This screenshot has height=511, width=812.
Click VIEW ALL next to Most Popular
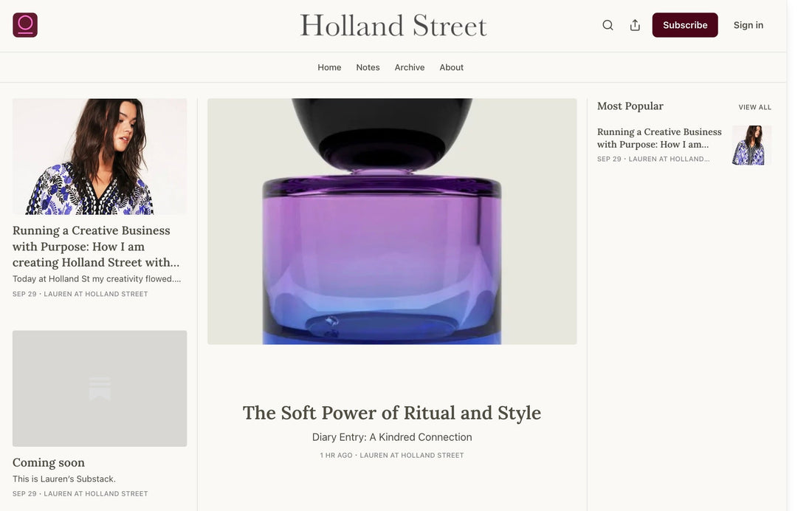point(755,105)
